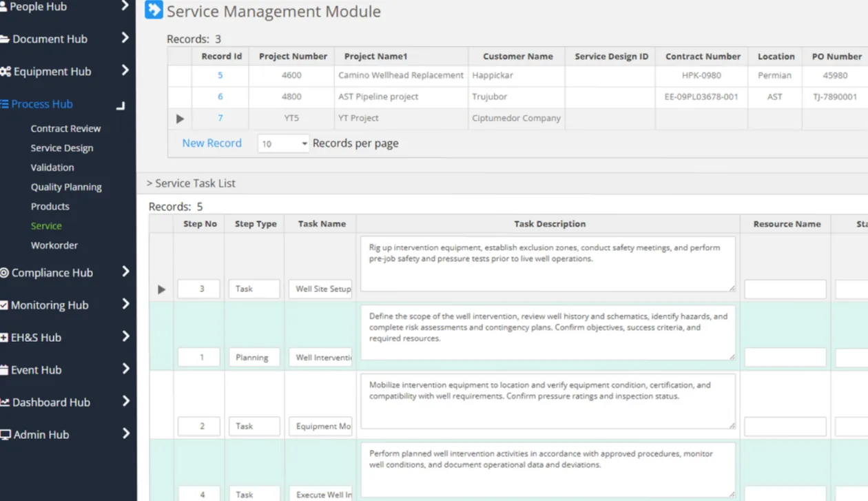
Task: Collapse the Process Hub section
Action: click(x=121, y=105)
